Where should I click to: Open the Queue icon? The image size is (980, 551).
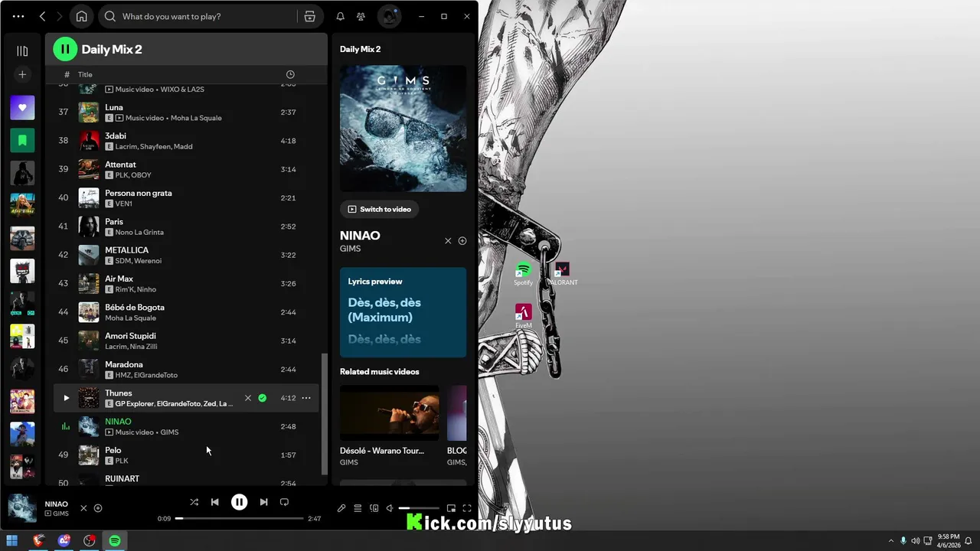coord(358,508)
